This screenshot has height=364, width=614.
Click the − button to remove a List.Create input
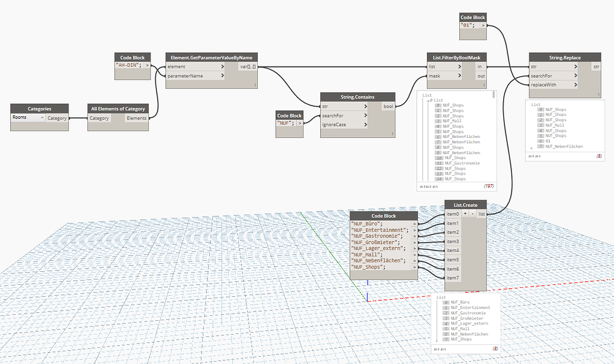point(473,213)
